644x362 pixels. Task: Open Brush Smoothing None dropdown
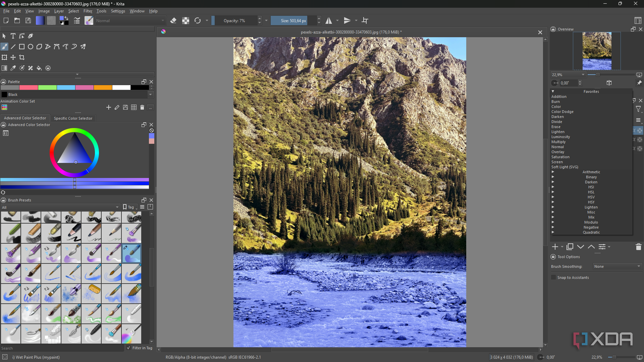(x=617, y=266)
